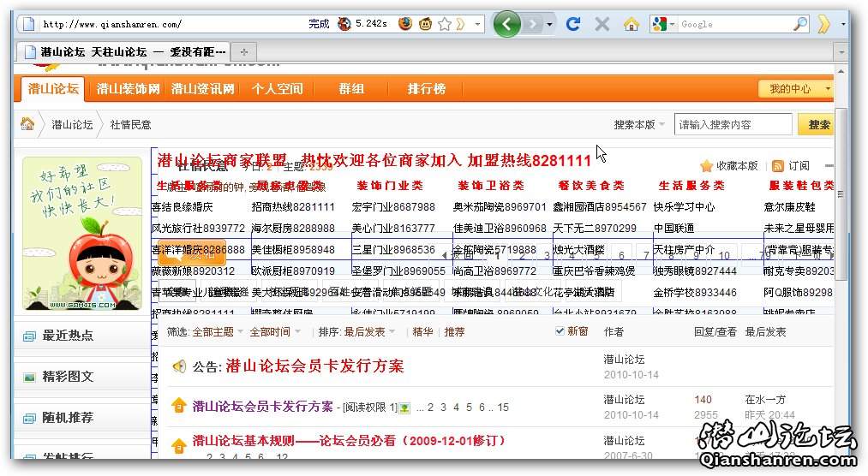The height and width of the screenshot is (476, 868).
Task: Click the speaker announcement icon
Action: tap(179, 366)
